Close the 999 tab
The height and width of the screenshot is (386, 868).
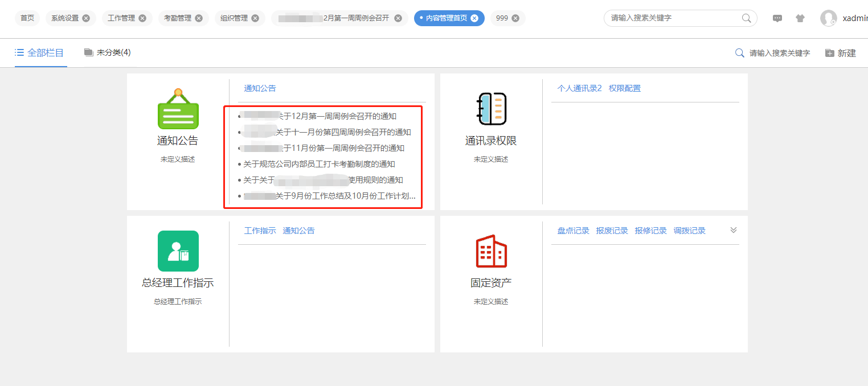coord(515,18)
